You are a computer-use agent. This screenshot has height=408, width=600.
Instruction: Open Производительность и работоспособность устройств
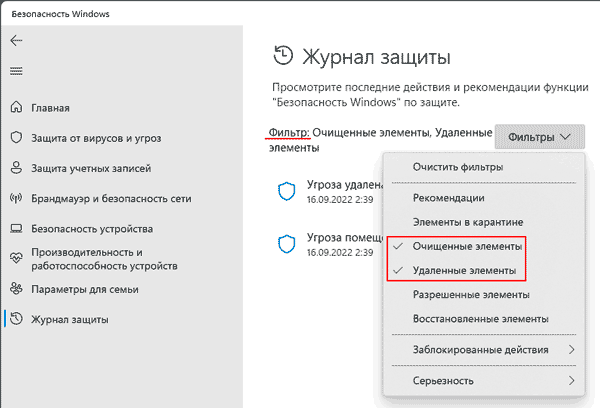[x=104, y=259]
